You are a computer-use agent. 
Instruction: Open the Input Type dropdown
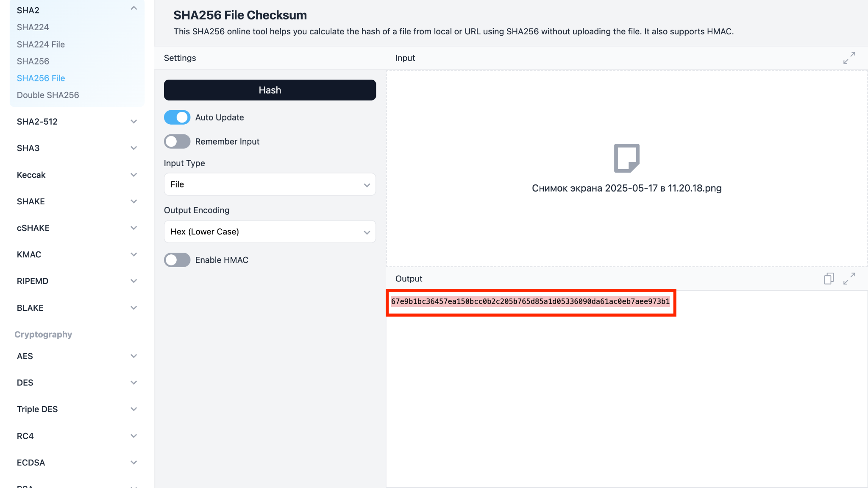[270, 184]
